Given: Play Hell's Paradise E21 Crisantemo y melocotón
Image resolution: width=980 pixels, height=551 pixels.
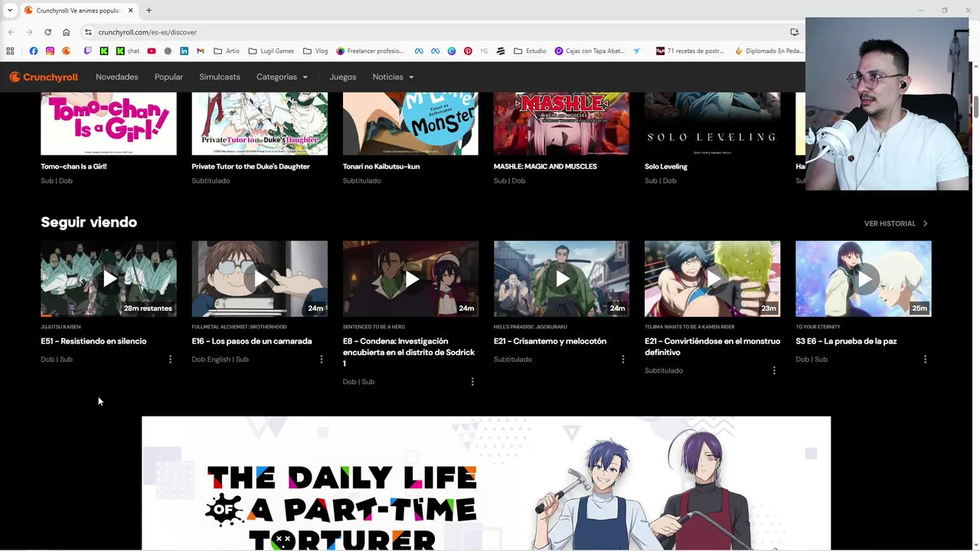Looking at the screenshot, I should click(561, 279).
